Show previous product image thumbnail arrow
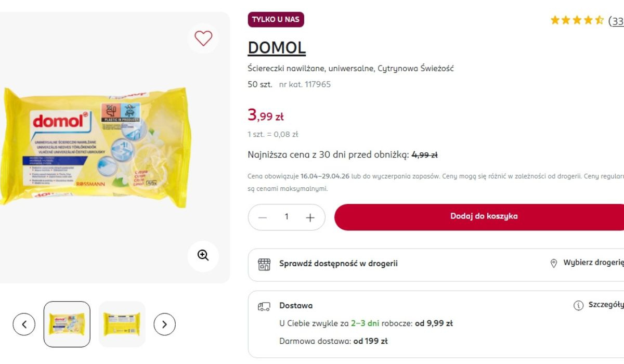The width and height of the screenshot is (624, 364). [x=24, y=324]
